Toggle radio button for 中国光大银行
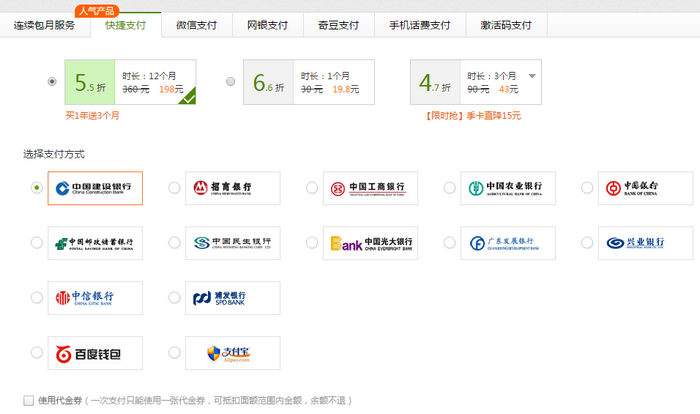Screen dimensions: 700x414 pos(312,243)
